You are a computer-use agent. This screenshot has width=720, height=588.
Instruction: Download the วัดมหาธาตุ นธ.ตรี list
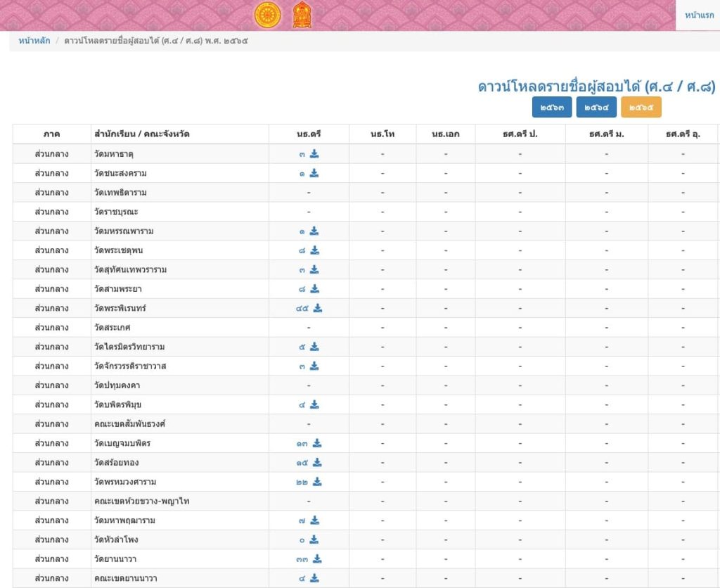[x=314, y=154]
